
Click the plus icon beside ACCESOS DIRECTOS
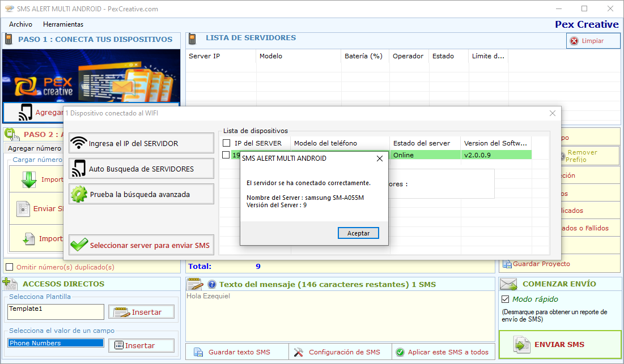pyautogui.click(x=10, y=284)
